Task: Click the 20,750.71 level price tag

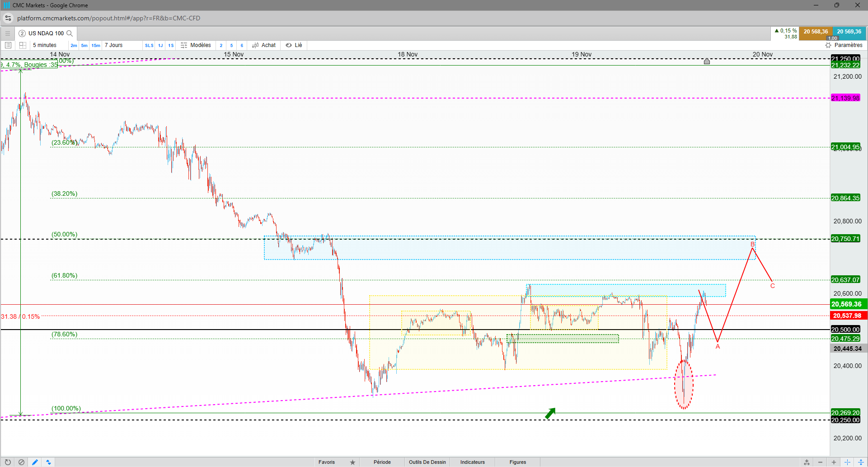Action: pyautogui.click(x=845, y=239)
